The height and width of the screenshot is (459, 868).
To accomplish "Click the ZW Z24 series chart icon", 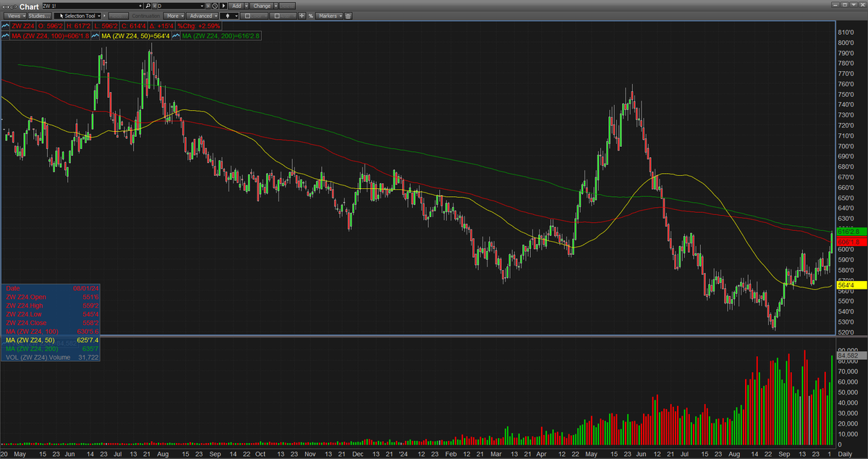I will pos(5,26).
